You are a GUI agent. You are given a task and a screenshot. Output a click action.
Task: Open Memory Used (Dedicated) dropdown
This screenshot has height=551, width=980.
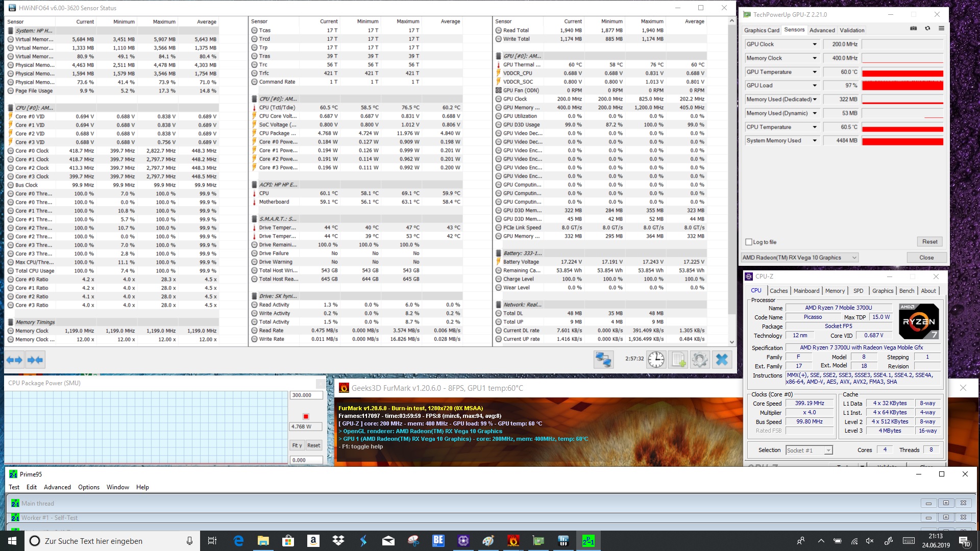point(815,99)
